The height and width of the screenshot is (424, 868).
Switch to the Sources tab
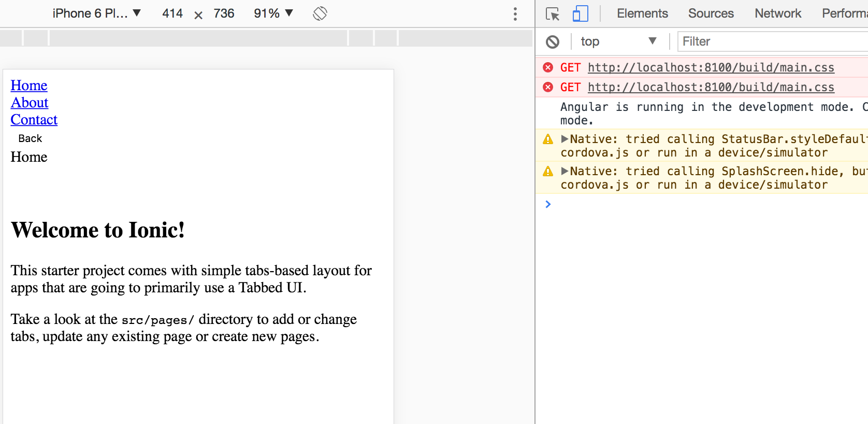pos(711,13)
